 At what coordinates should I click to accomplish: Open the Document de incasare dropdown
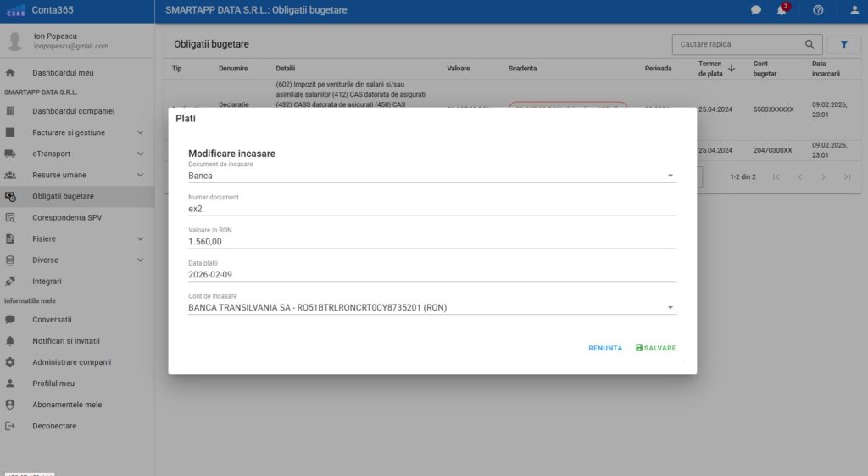tap(431, 176)
